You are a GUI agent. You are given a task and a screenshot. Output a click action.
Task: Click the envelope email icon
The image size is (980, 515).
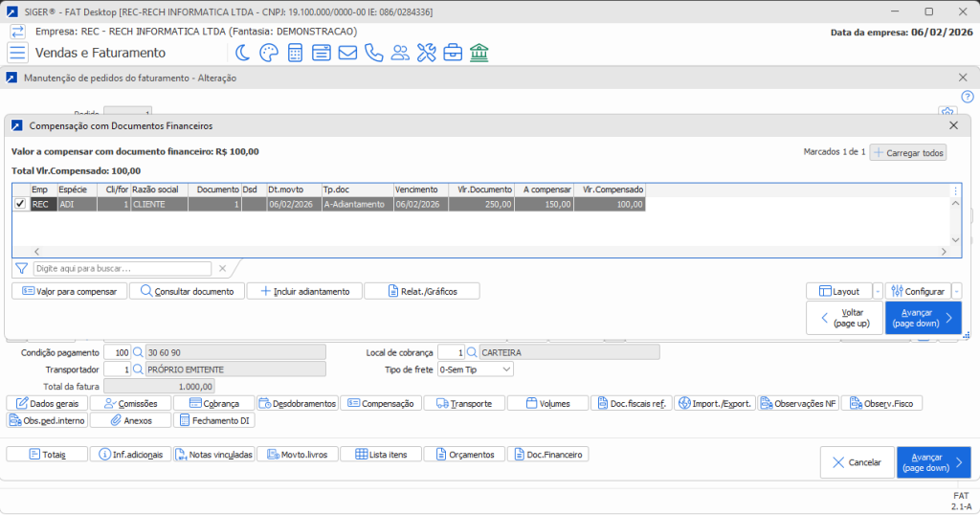pyautogui.click(x=347, y=53)
